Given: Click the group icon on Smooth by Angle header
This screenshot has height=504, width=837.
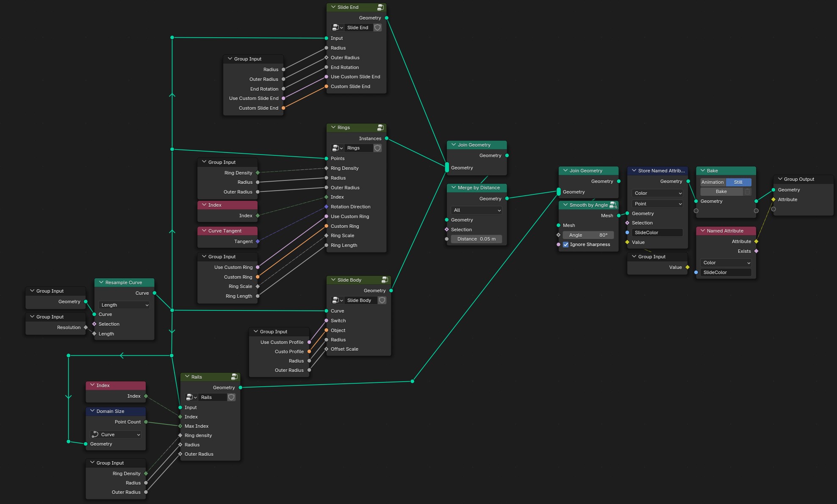Looking at the screenshot, I should pyautogui.click(x=613, y=205).
